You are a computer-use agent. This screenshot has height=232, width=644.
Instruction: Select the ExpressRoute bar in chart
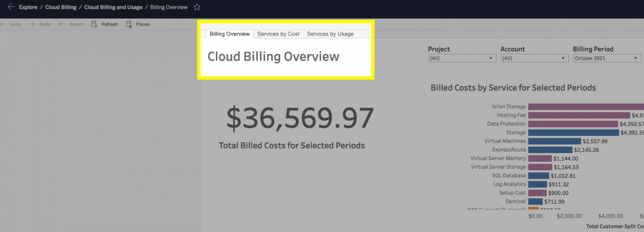click(551, 149)
